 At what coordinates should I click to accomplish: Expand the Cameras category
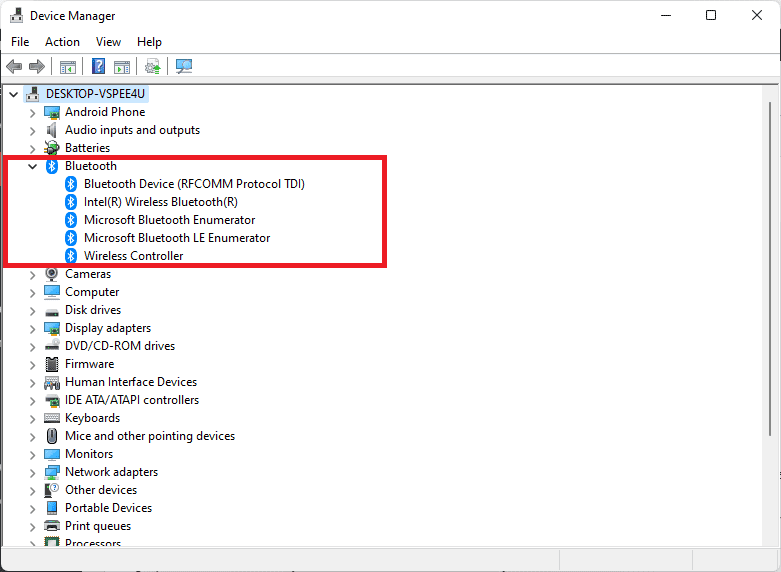click(x=32, y=275)
